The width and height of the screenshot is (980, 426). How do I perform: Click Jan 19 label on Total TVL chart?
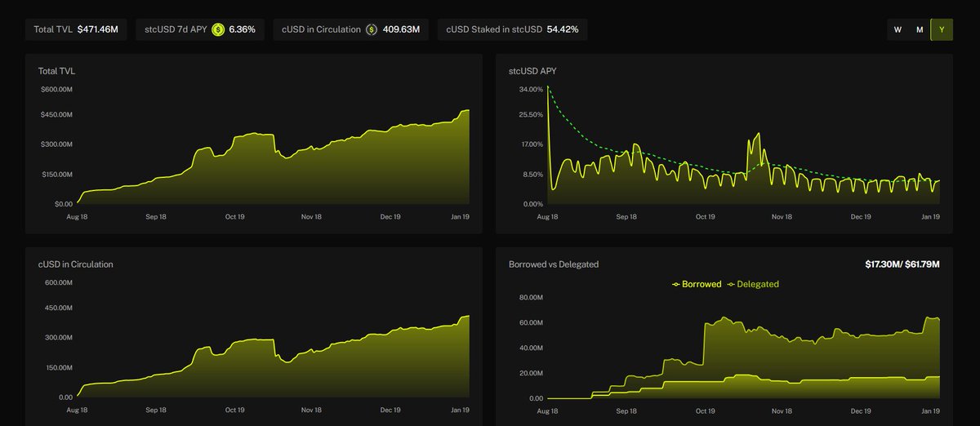tap(460, 216)
